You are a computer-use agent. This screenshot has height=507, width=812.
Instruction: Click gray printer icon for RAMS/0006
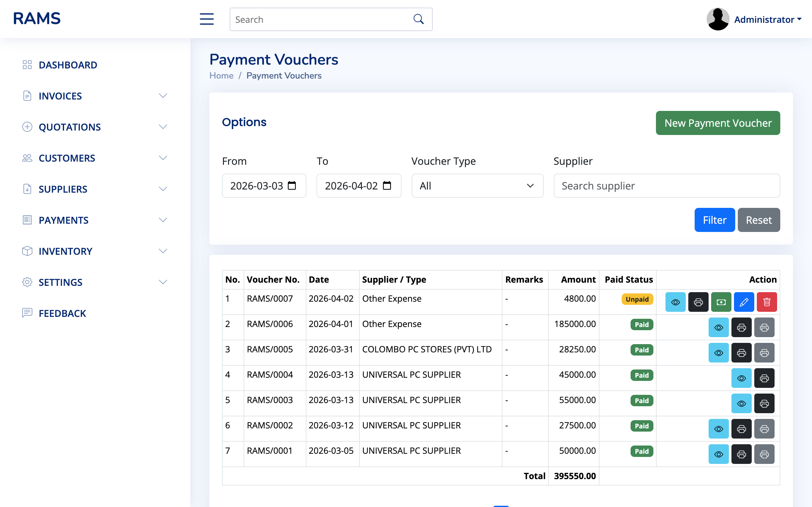pyautogui.click(x=764, y=328)
